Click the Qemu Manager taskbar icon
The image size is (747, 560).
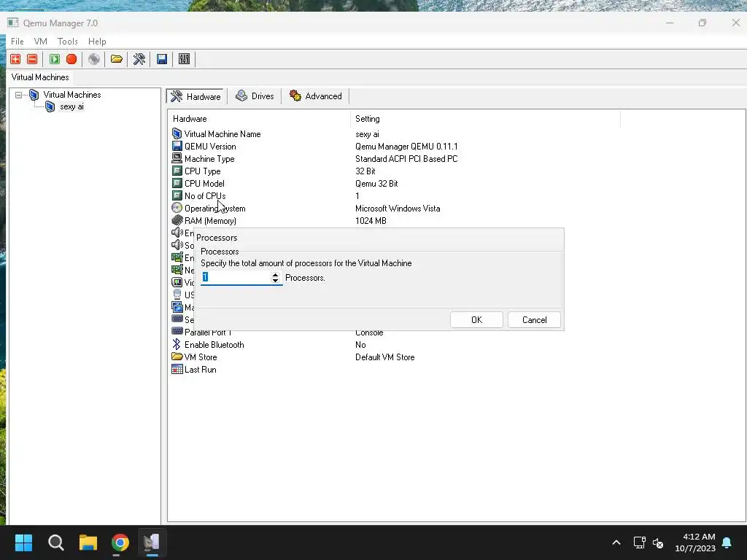click(x=152, y=542)
